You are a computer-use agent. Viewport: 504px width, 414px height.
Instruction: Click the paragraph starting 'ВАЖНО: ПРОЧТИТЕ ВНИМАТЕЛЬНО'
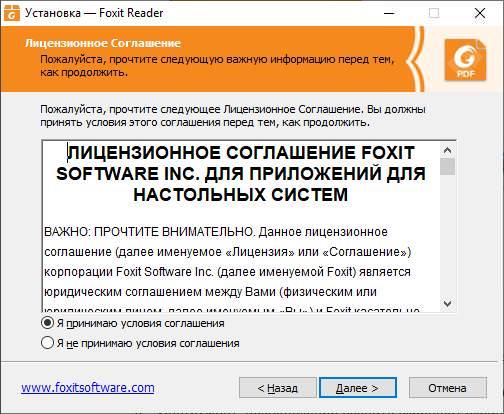(216, 232)
